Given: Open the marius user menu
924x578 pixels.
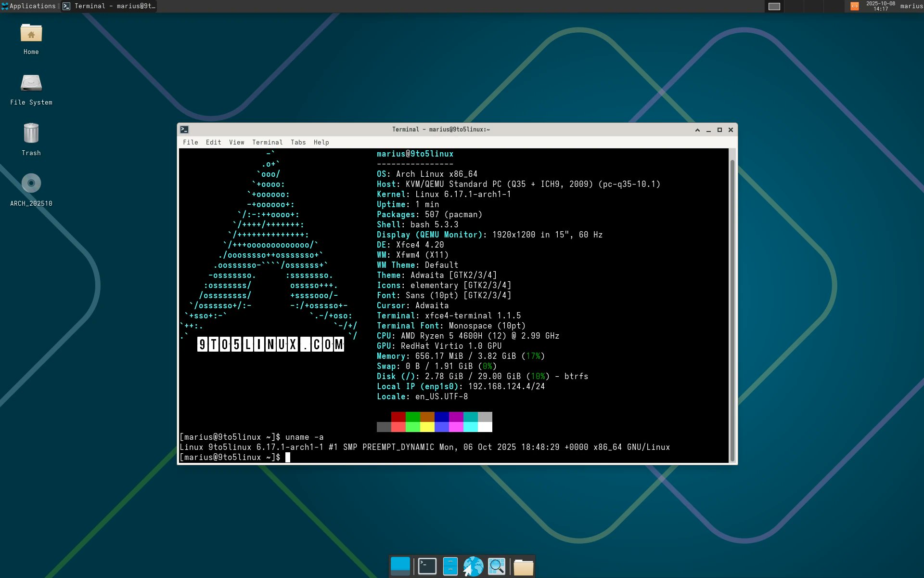Looking at the screenshot, I should 911,6.
